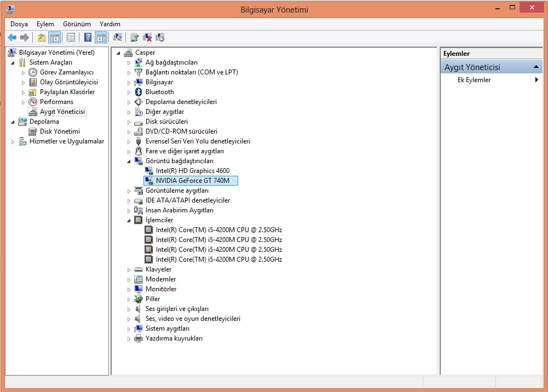
Task: Click the Disable device icon with down arrow
Action: (x=160, y=37)
